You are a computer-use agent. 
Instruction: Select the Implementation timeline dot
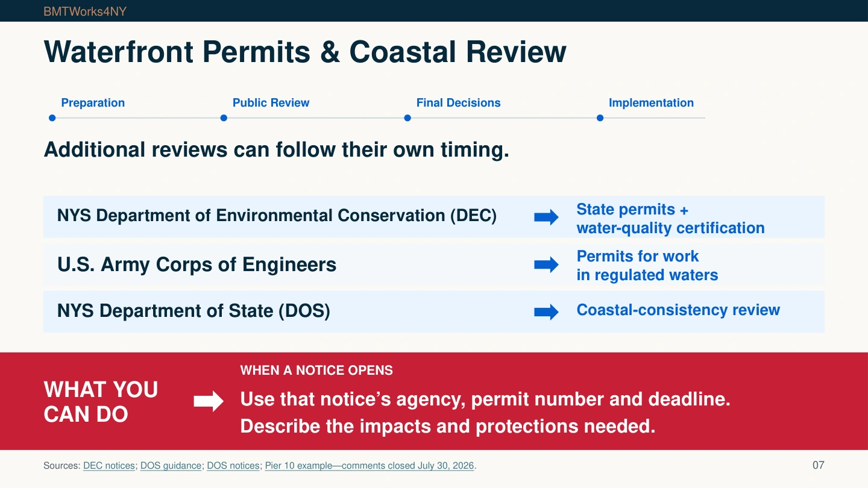tap(600, 118)
